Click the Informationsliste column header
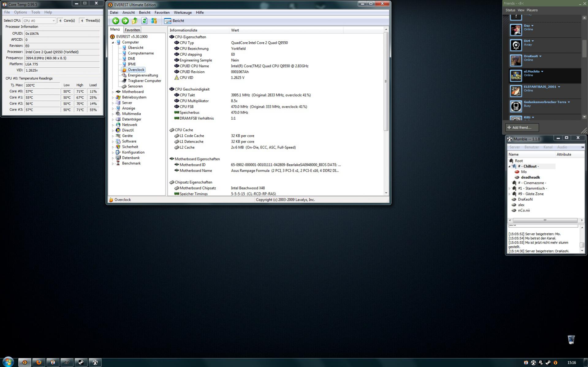The image size is (588, 367). (x=199, y=30)
